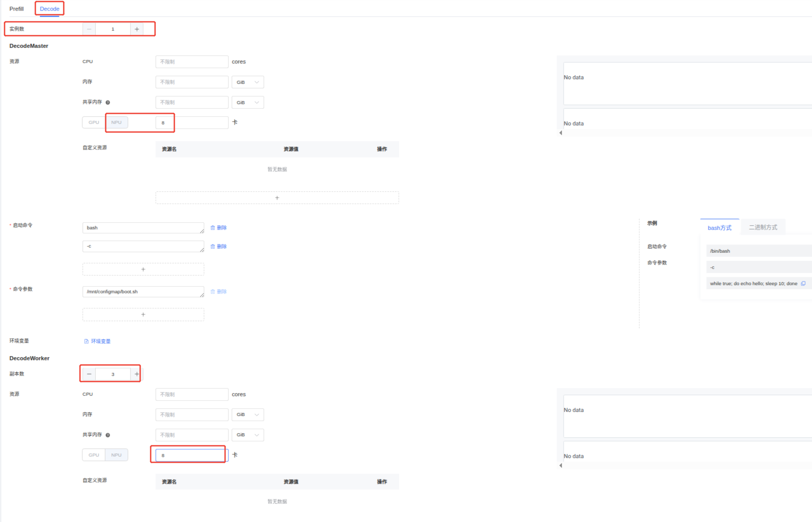812x522 pixels.
Task: Increase instance count with plus button
Action: (137, 29)
